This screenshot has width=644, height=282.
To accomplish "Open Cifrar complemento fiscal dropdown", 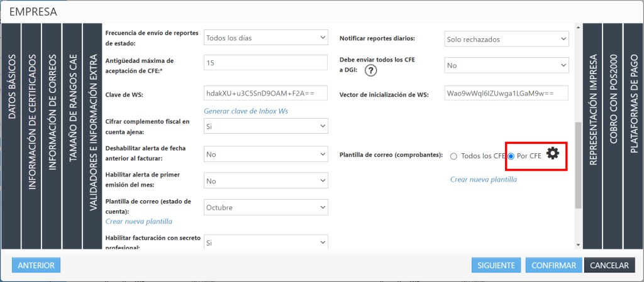I will [x=266, y=126].
